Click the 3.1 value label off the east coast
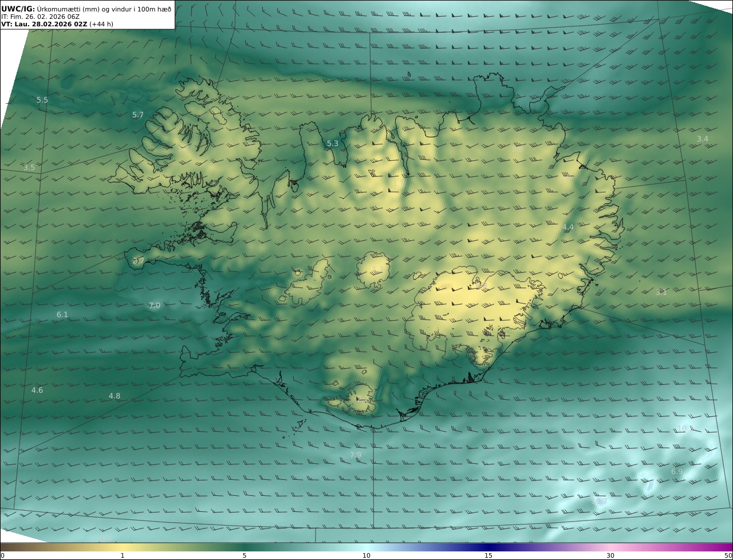Screen dimensions: 733x560 (661, 293)
